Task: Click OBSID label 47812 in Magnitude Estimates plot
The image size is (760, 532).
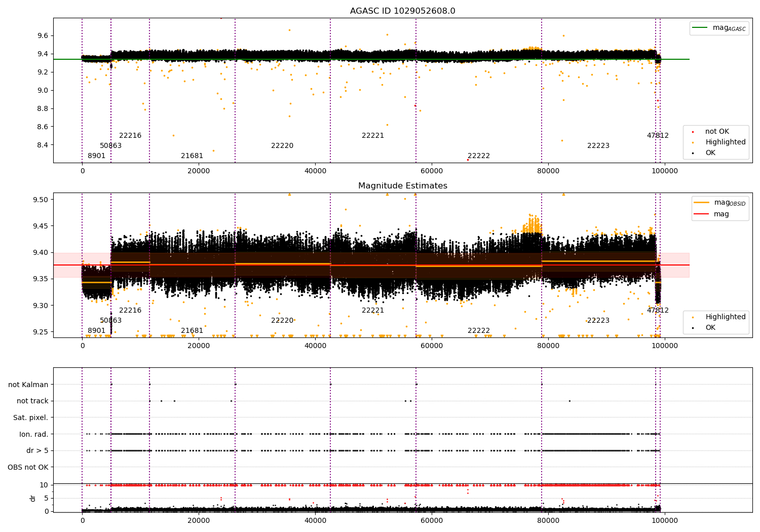Action: click(x=658, y=311)
